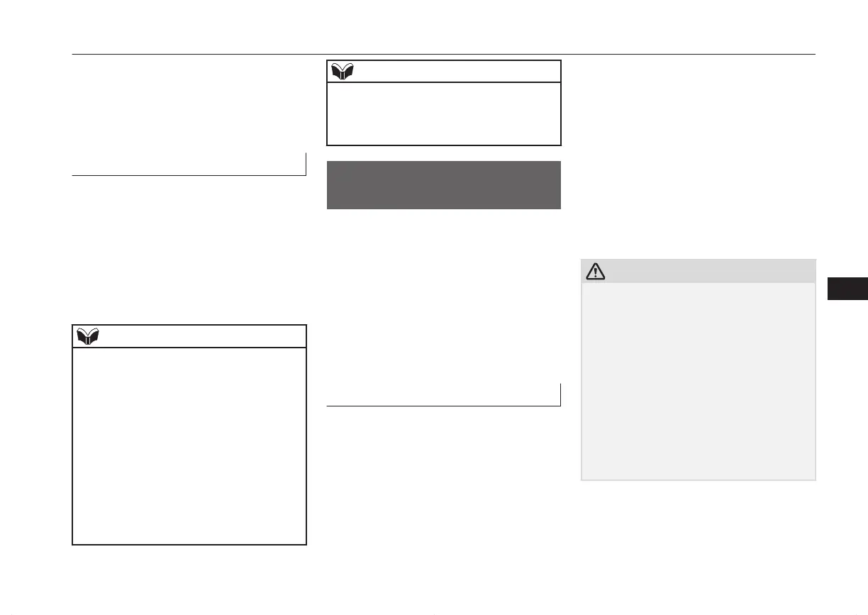Viewport: 868px width, 615px height.
Task: Click the header strip of the upper middle note box
Action: tap(444, 72)
